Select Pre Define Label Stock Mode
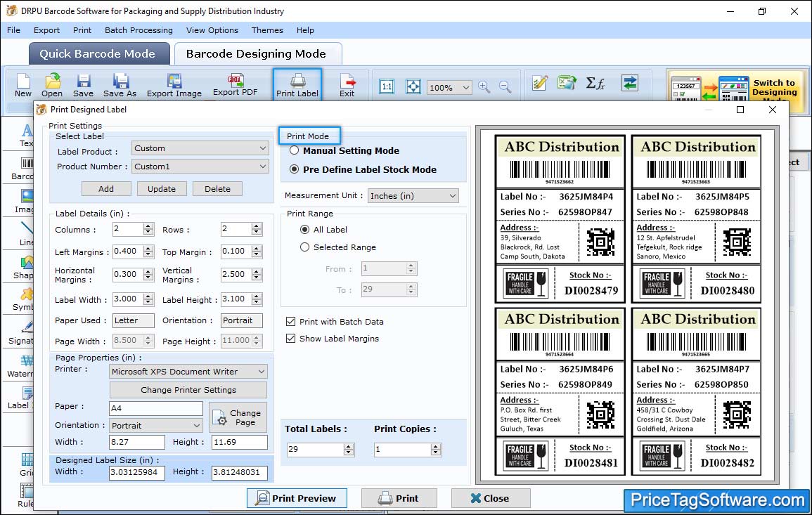 coord(294,169)
